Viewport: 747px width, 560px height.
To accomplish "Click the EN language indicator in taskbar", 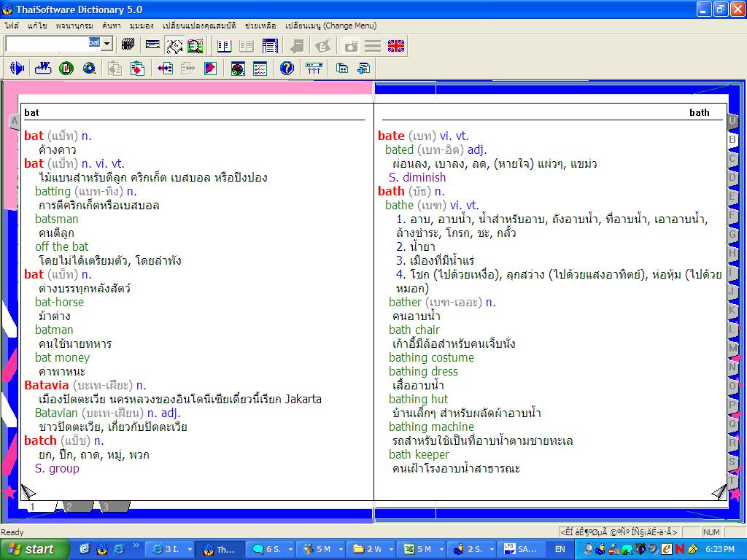I will click(560, 549).
